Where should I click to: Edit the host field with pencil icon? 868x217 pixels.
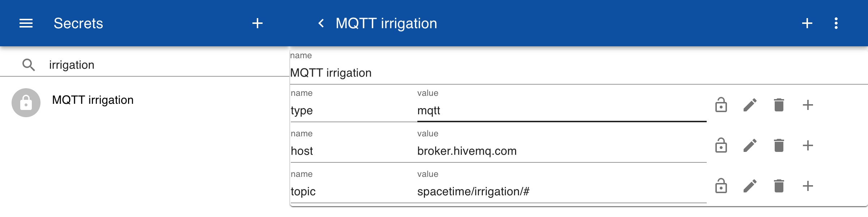[x=750, y=146]
